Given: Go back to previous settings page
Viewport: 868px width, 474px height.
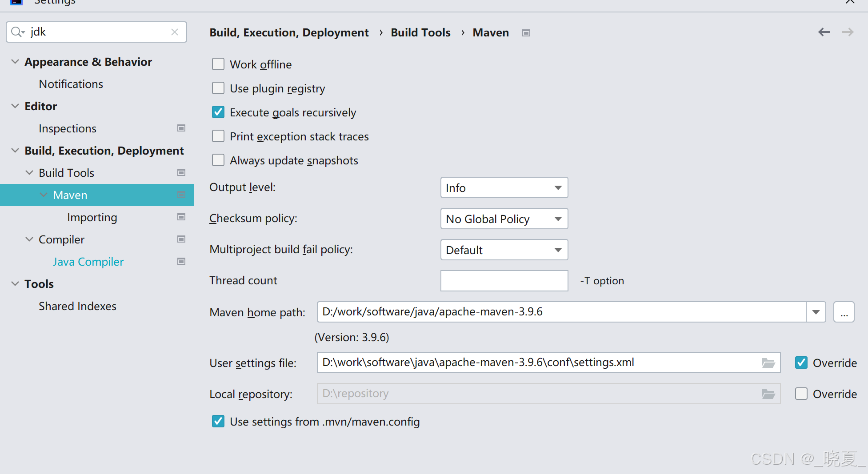Looking at the screenshot, I should click(x=824, y=32).
